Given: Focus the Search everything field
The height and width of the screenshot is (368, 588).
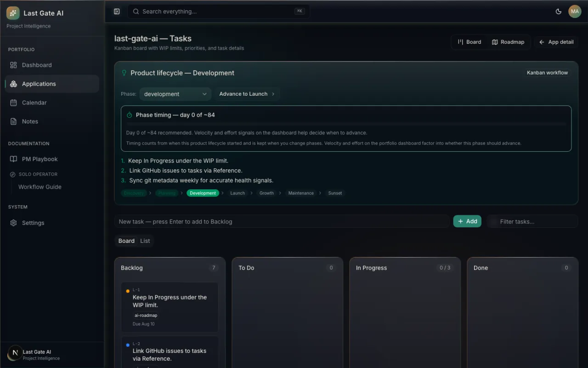Looking at the screenshot, I should 219,11.
